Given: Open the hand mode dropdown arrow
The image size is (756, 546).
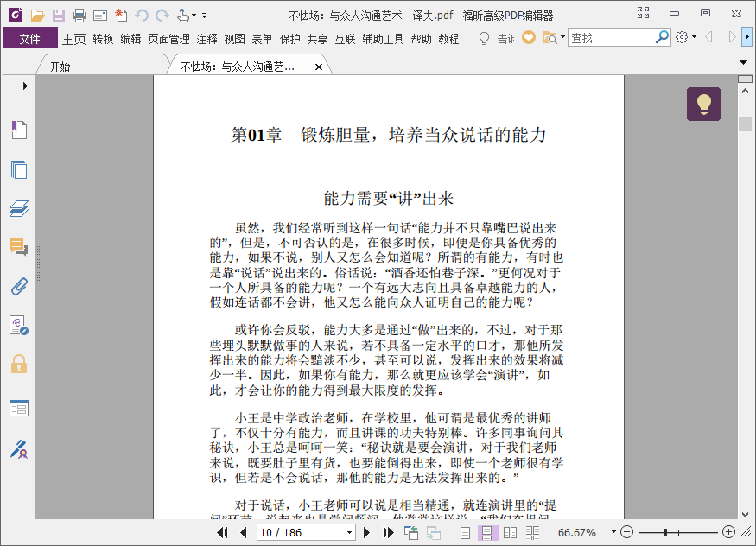Looking at the screenshot, I should point(194,16).
